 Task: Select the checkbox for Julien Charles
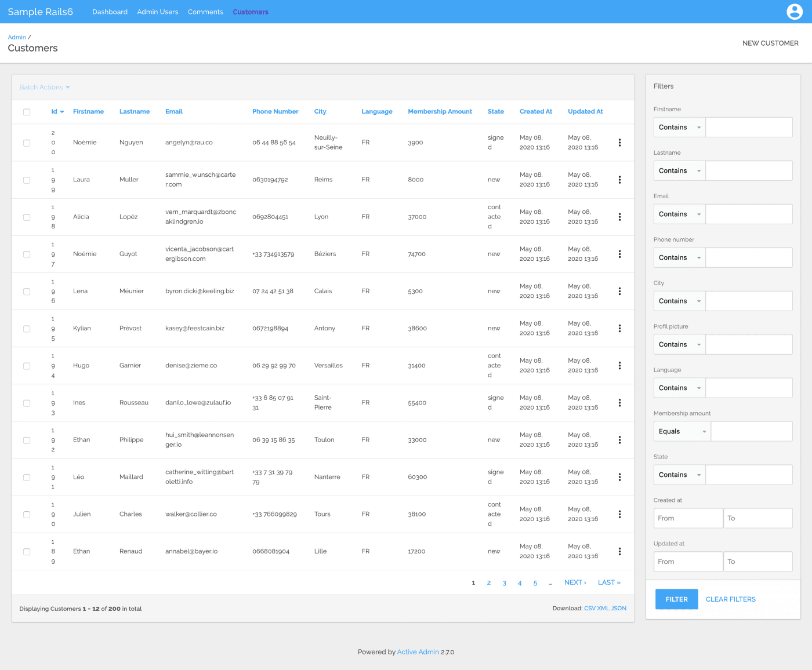[x=27, y=515]
